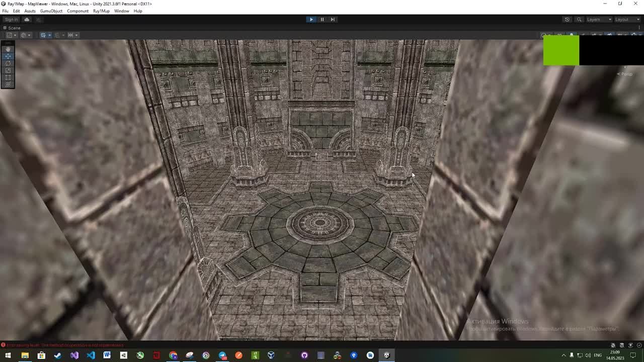Image resolution: width=644 pixels, height=362 pixels.
Task: Open GitHub Desktop from taskbar
Action: [x=304, y=355]
